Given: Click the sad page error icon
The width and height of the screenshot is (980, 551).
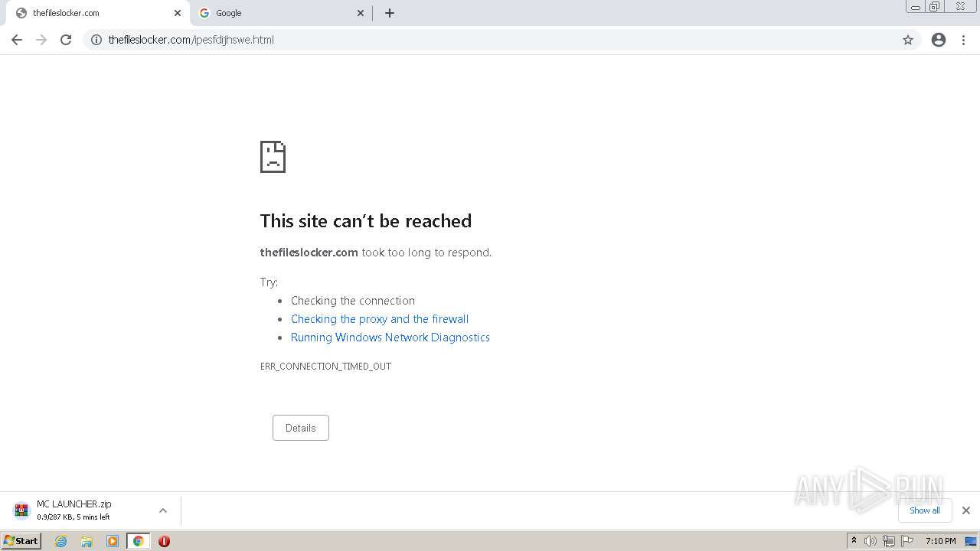Looking at the screenshot, I should click(273, 157).
